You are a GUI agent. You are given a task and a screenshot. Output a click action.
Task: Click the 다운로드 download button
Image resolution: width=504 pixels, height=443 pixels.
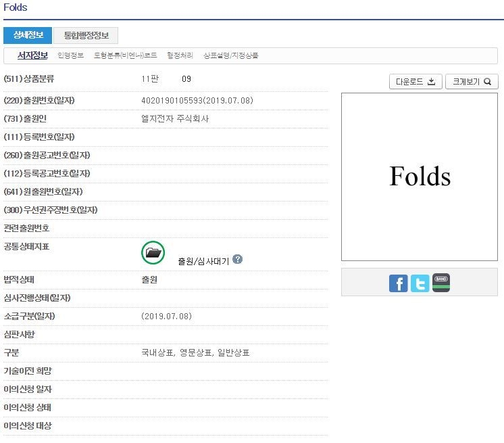pos(415,82)
